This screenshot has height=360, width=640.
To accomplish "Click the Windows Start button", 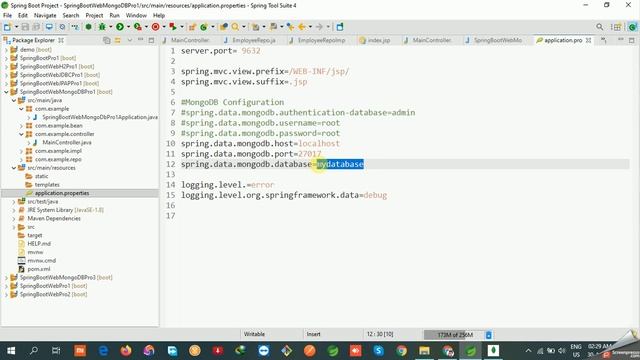I will (11, 350).
